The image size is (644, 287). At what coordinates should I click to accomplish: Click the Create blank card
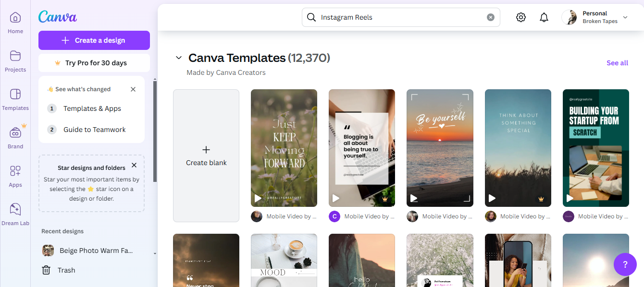pos(206,155)
